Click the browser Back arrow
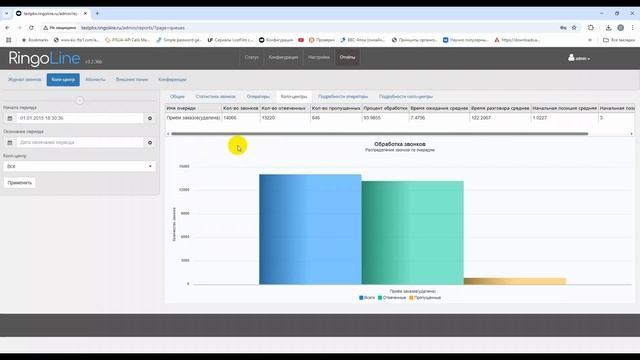Screen dimensions: 640x360 click(x=7, y=28)
